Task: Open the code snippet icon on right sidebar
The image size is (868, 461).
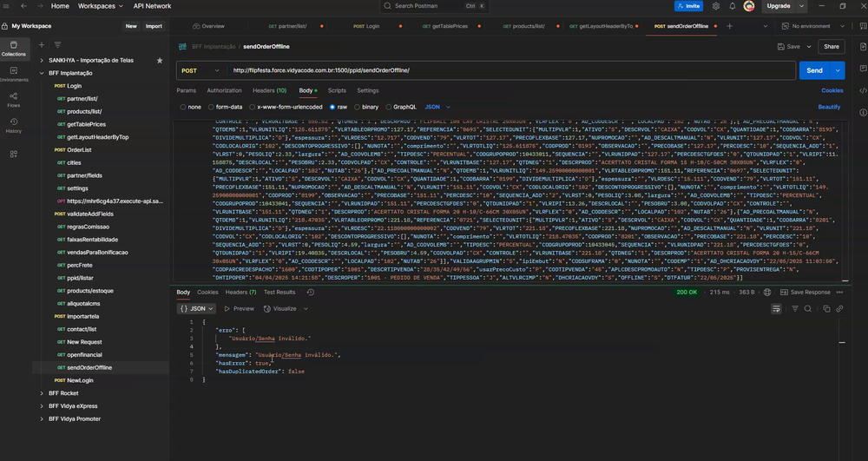Action: (863, 91)
